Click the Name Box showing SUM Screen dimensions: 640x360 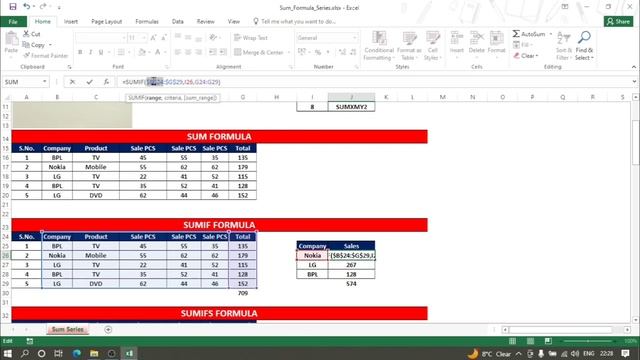[22, 82]
